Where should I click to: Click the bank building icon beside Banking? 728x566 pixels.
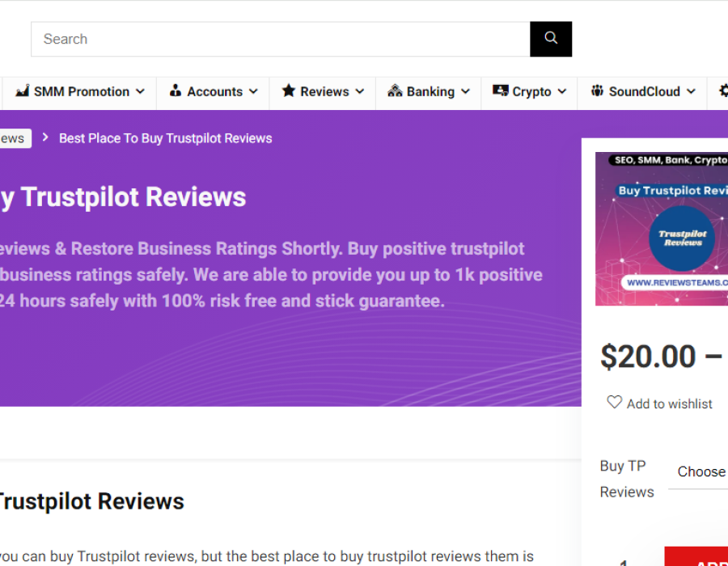coord(395,91)
